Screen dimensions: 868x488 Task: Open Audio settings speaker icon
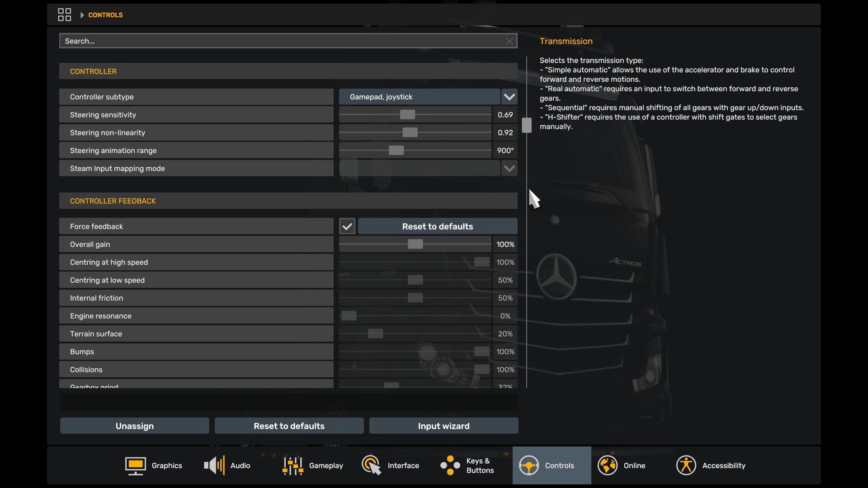(x=214, y=465)
